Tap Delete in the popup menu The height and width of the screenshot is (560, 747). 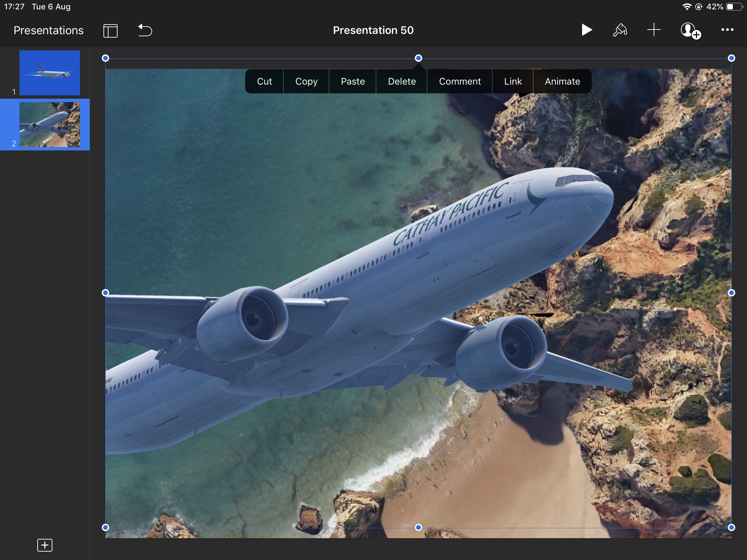pos(401,81)
